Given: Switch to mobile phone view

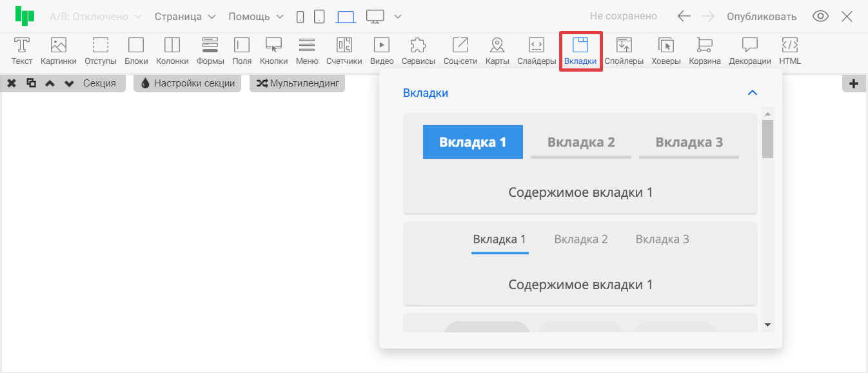Looking at the screenshot, I should [x=300, y=17].
